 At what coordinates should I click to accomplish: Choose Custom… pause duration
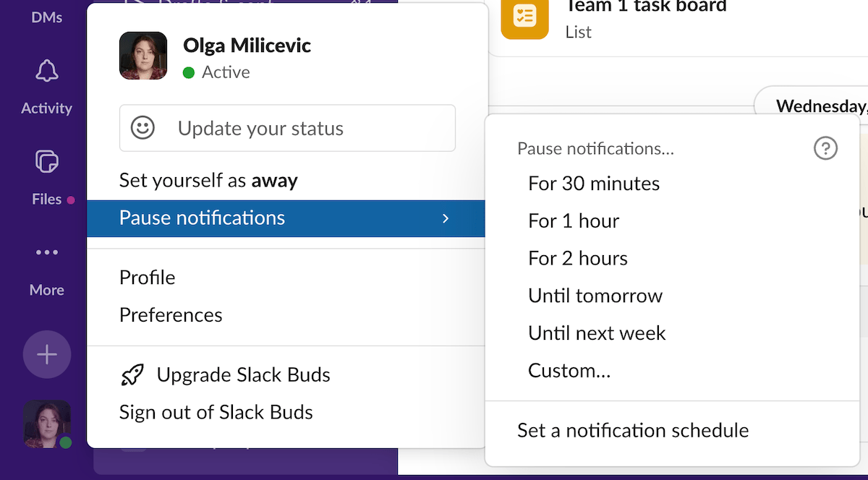[569, 371]
